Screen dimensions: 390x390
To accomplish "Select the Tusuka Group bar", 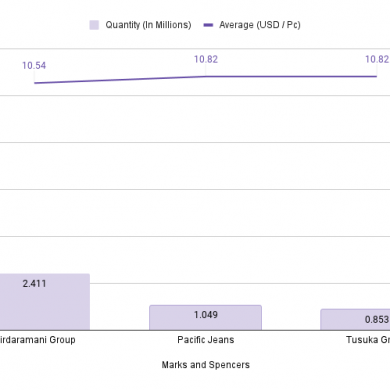I will pos(355,320).
